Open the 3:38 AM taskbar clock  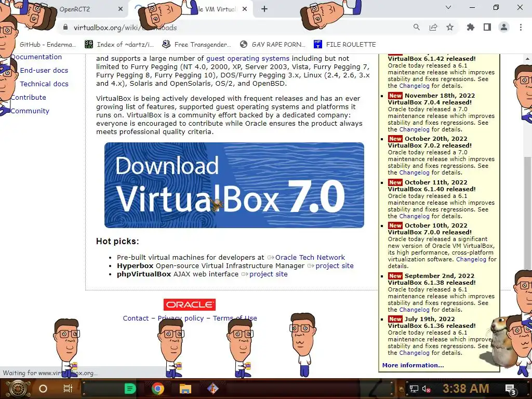click(466, 388)
